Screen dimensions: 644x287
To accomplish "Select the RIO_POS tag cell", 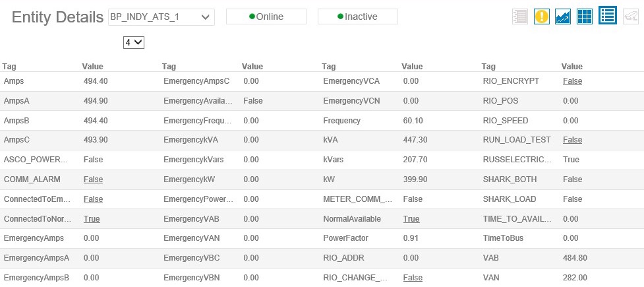I will click(501, 101).
